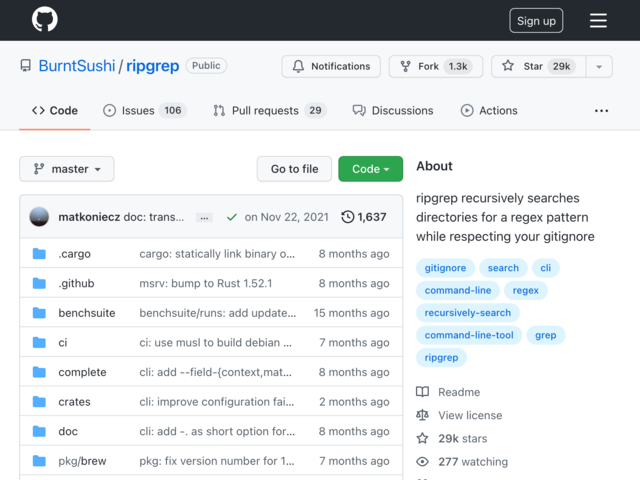Fork the repository with Fork button
Screen dimensions: 640x480
click(436, 66)
